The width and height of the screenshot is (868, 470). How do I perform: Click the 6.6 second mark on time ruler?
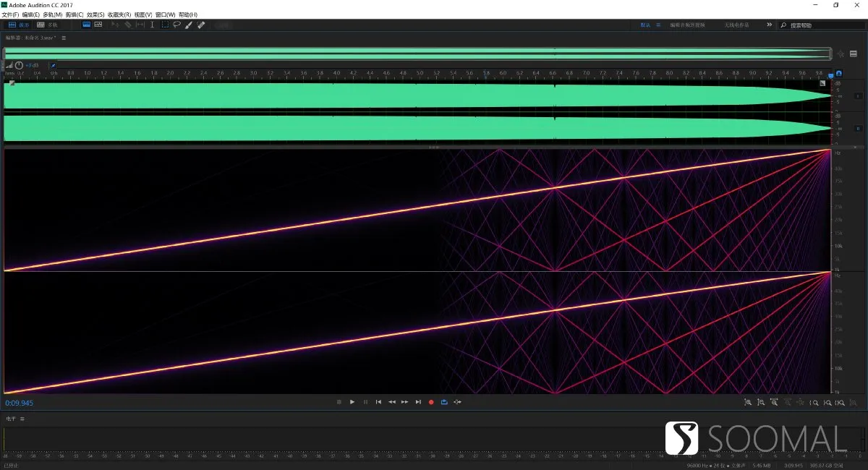tap(553, 73)
